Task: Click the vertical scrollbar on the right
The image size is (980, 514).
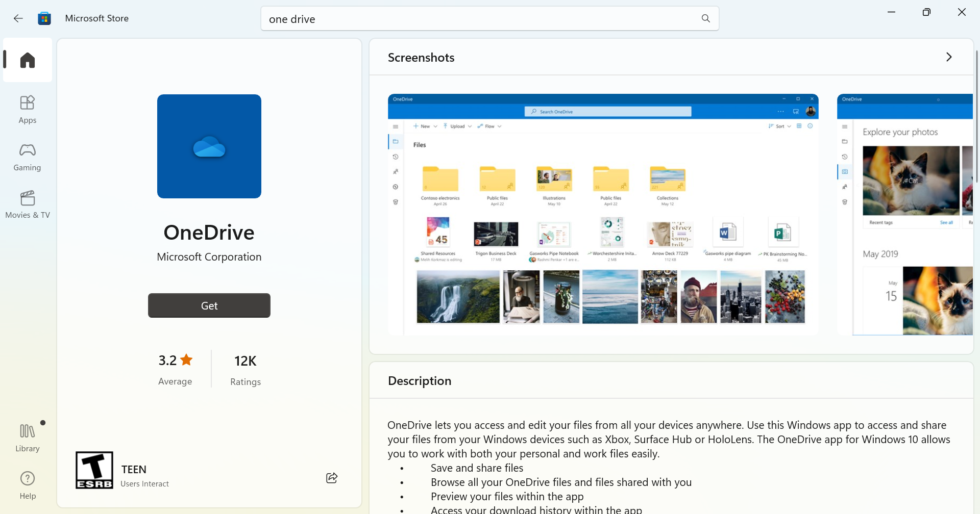Action: point(977,116)
